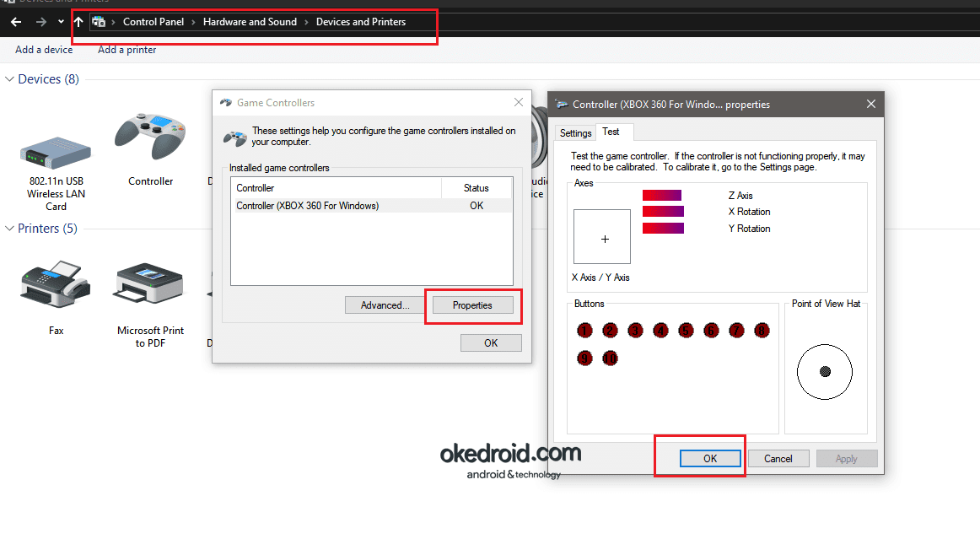Switch to the Settings tab
The image size is (980, 539).
[x=575, y=133]
